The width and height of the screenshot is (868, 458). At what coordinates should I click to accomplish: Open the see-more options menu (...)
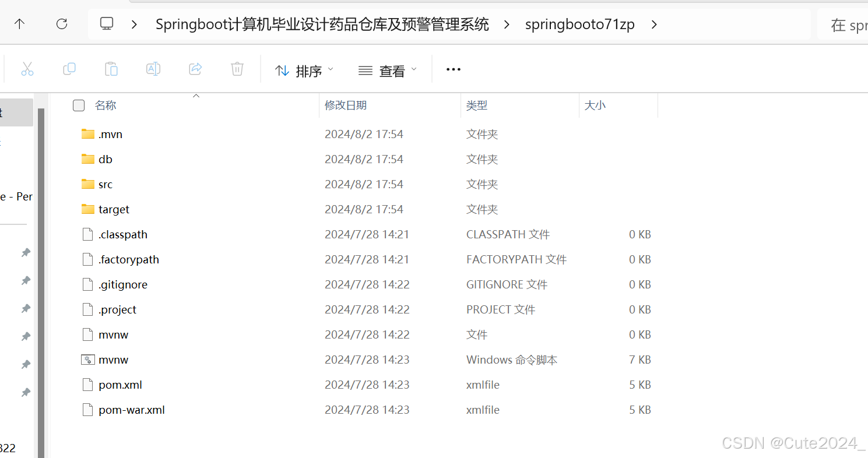[x=453, y=69]
